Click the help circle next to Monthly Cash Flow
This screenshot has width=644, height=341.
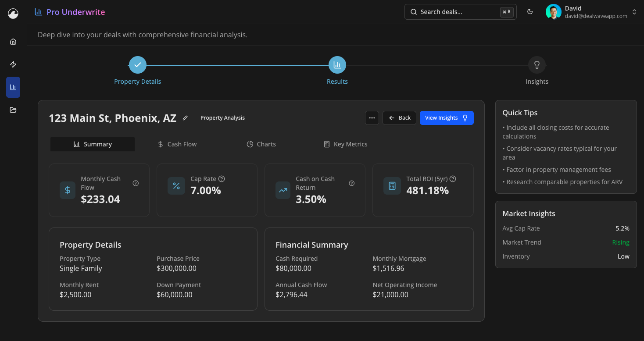tap(136, 183)
